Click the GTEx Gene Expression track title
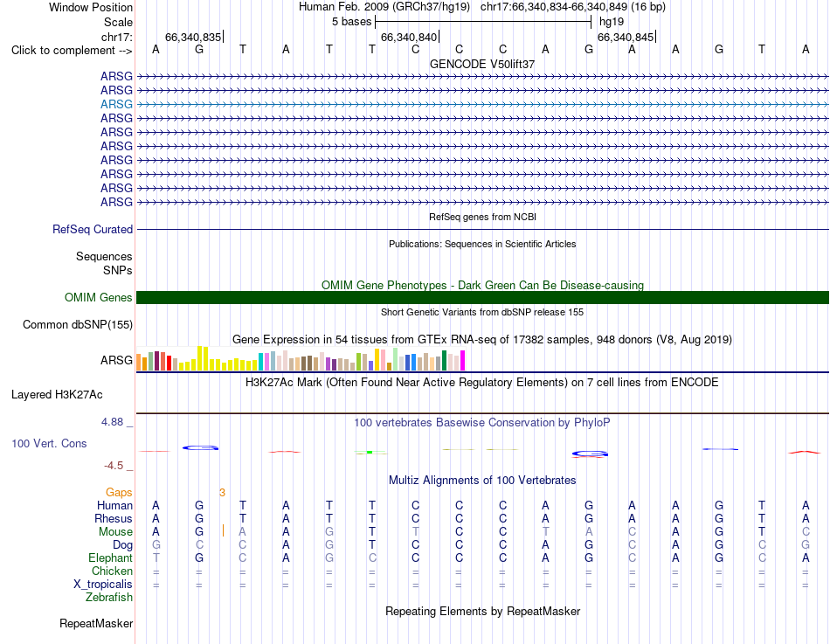 pos(482,340)
